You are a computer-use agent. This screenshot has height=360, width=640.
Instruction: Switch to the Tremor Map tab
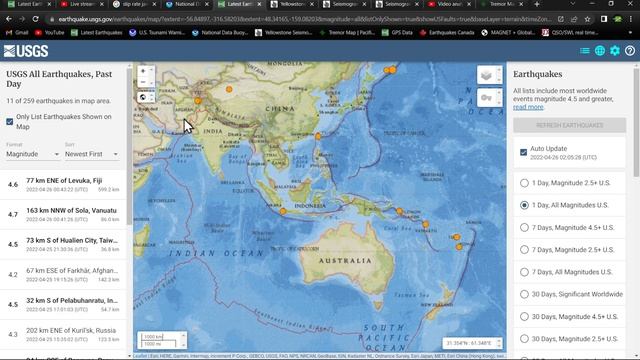502,4
